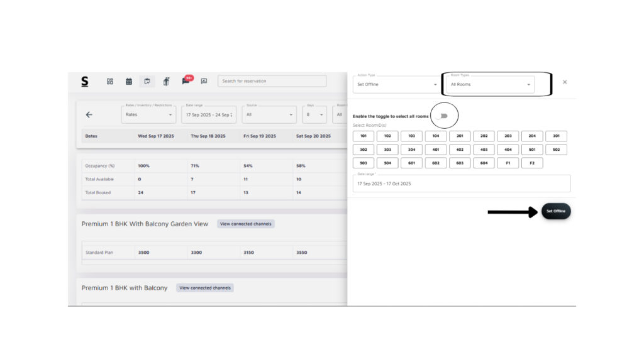Open the dashboard grid icon
The height and width of the screenshot is (362, 644).
coord(110,81)
